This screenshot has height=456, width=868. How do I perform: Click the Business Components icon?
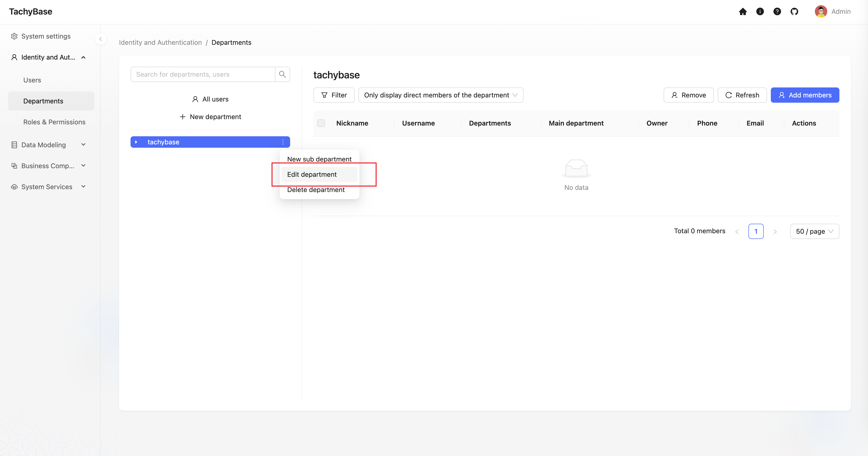click(14, 166)
